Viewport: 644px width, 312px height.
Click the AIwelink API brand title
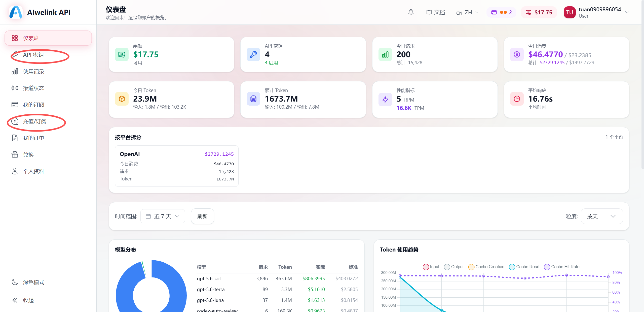click(49, 12)
